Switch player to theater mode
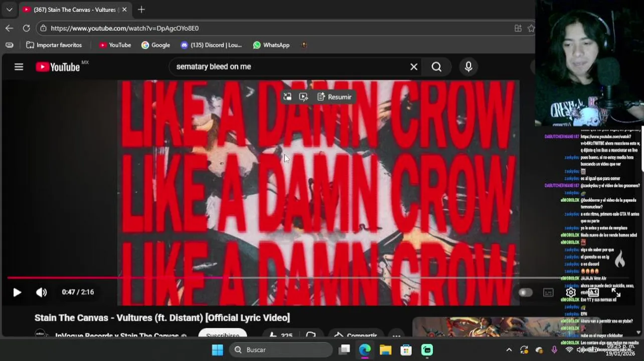This screenshot has width=644, height=361. pos(593,293)
